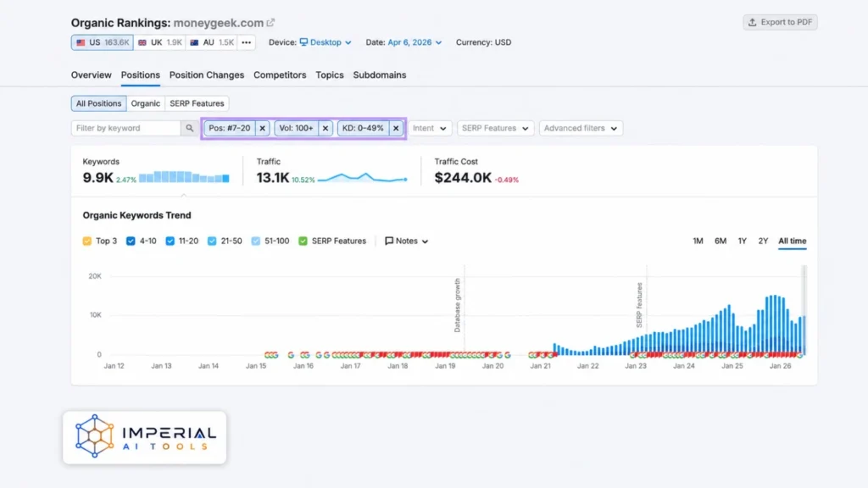The height and width of the screenshot is (488, 868).
Task: Click the Keywords bar sparkline
Action: coord(184,177)
